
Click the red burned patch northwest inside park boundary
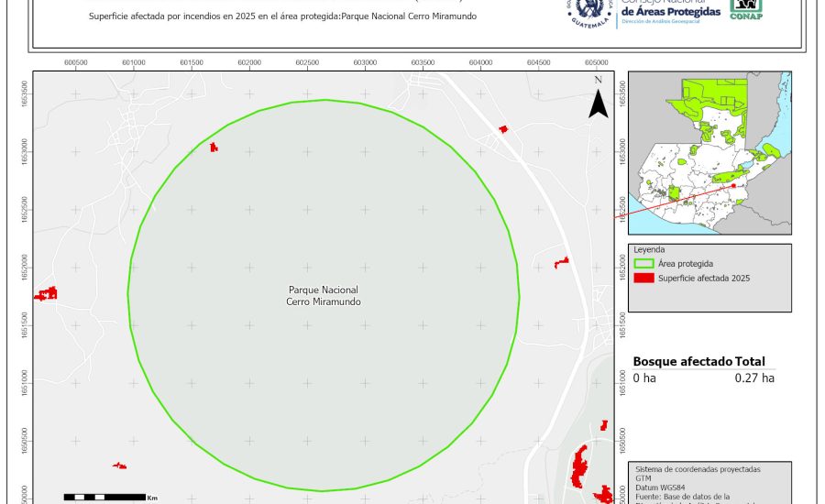coord(214,147)
